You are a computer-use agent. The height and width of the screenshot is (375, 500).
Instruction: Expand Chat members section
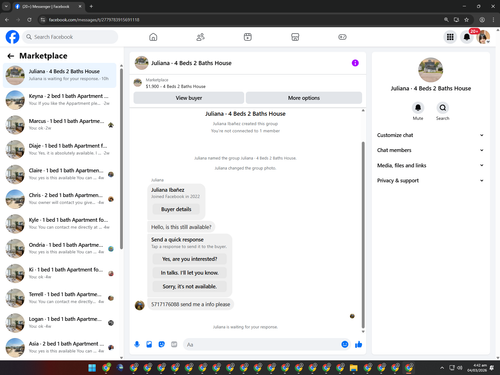coord(430,150)
